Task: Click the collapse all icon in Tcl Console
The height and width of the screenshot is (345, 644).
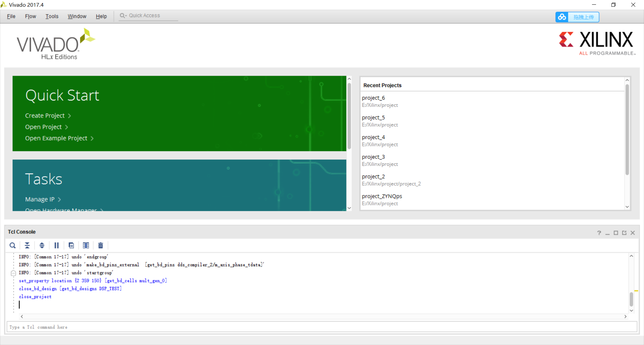Action: click(27, 246)
